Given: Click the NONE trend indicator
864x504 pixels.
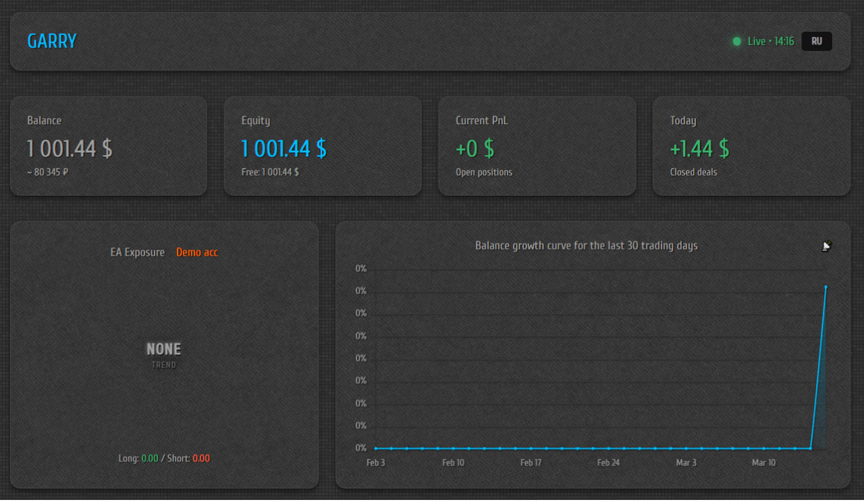Looking at the screenshot, I should pos(164,349).
